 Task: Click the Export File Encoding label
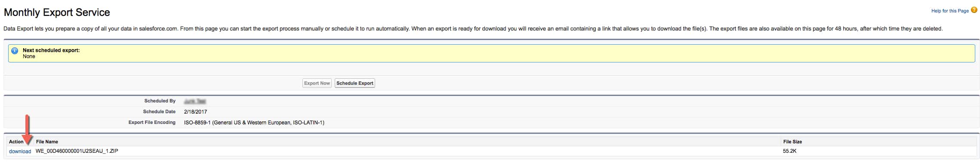click(152, 123)
